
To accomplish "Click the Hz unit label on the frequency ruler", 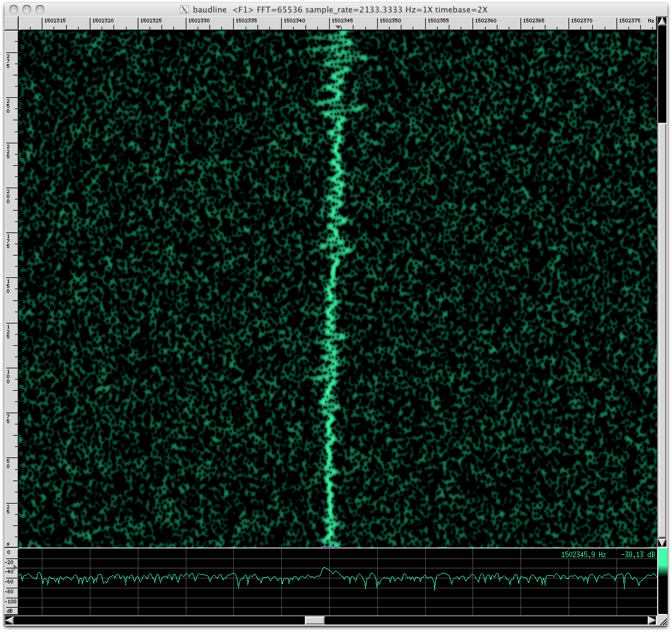I will coord(652,21).
